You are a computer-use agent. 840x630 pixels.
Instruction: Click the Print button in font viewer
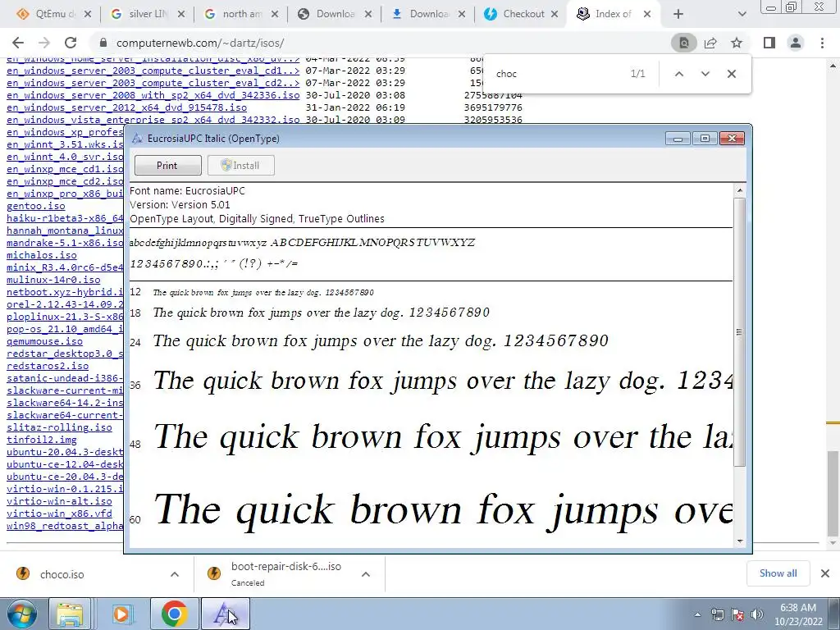[167, 166]
